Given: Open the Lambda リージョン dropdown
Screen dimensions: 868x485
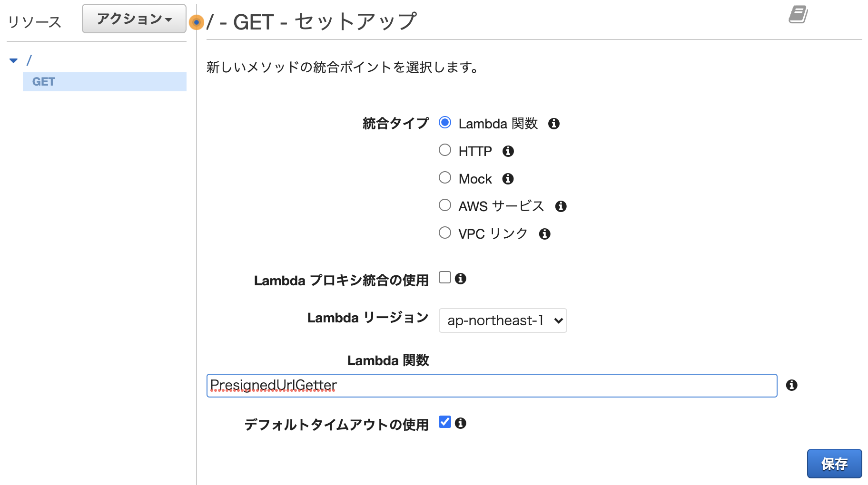Looking at the screenshot, I should point(503,320).
